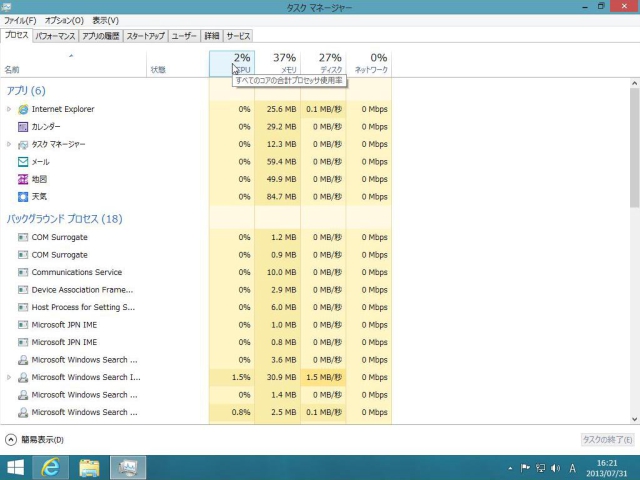Image resolution: width=640 pixels, height=480 pixels.
Task: Click the scrollbar down arrow
Action: [634, 419]
